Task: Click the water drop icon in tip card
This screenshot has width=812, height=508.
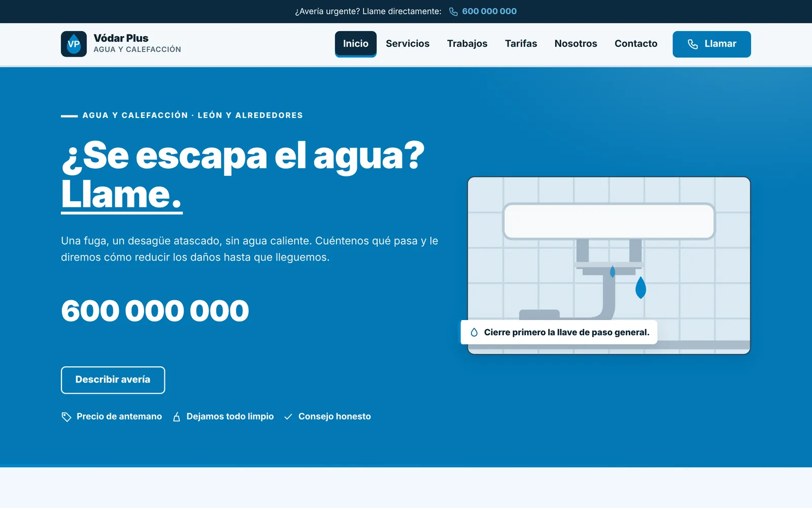Action: pos(474,332)
